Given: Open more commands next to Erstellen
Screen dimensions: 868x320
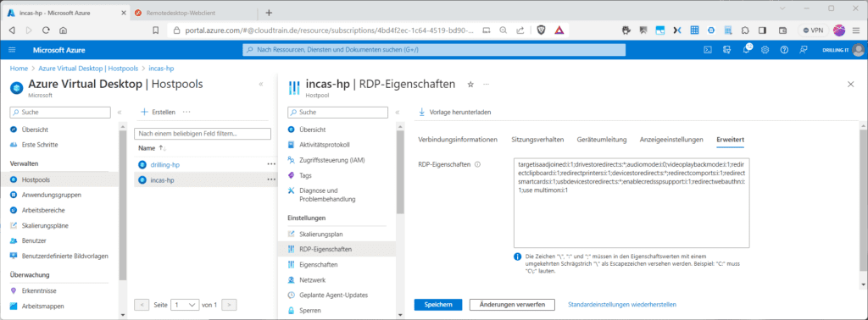Looking at the screenshot, I should coord(186,112).
